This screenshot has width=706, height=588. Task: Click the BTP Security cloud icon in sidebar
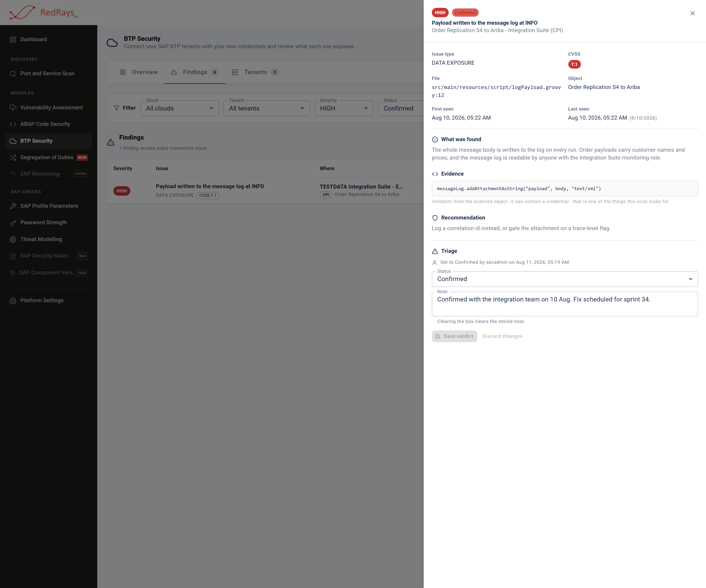tap(13, 141)
